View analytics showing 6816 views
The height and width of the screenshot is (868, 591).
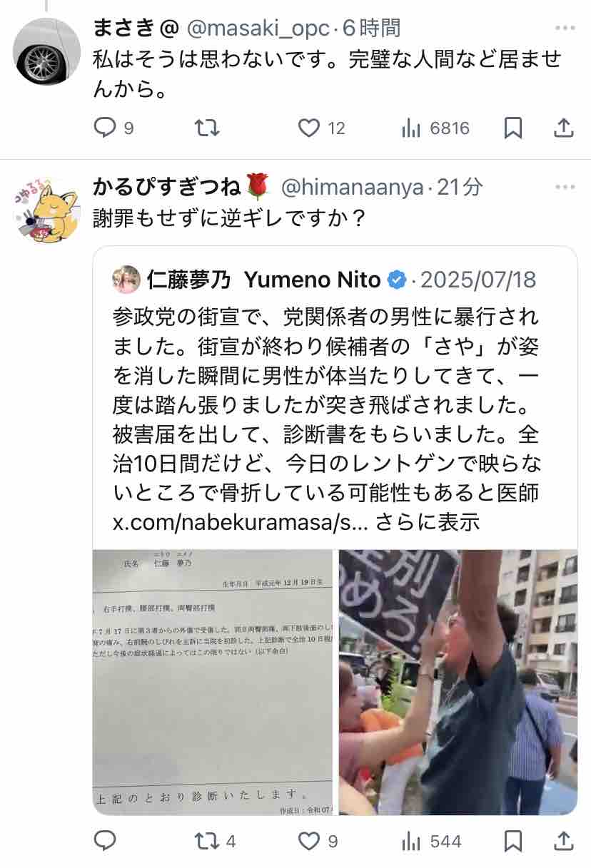435,128
